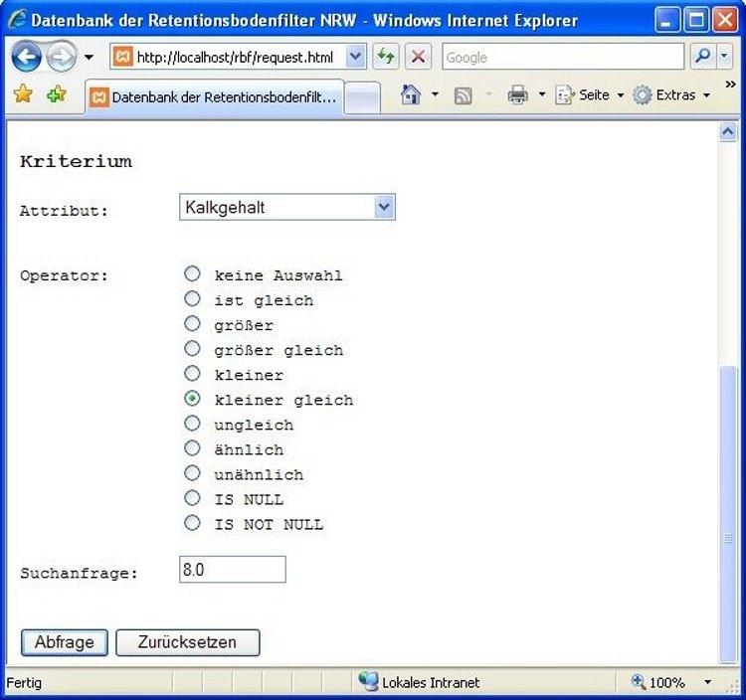Choose the 'ungleich' operator option

(193, 424)
